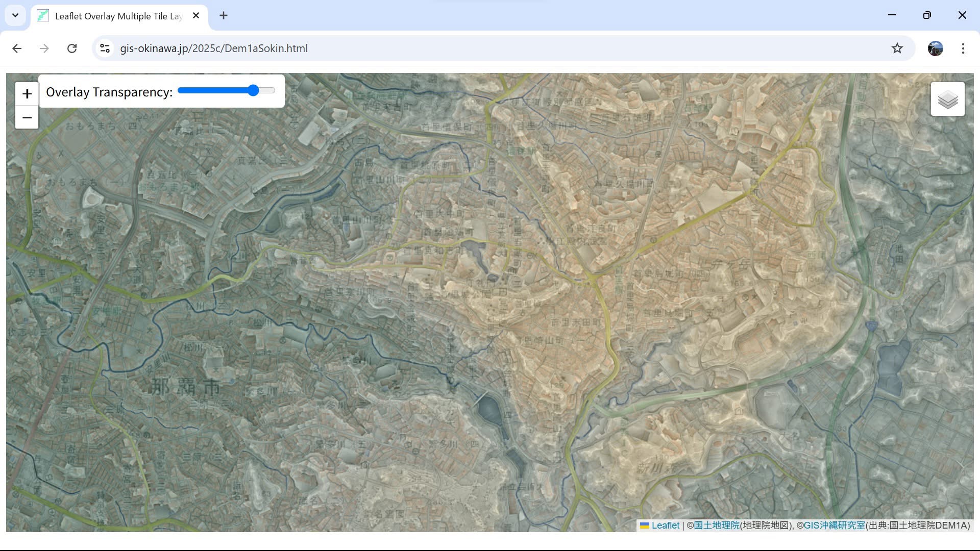Viewport: 980px width, 551px height.
Task: Adjust the Overlay Transparency slider
Action: (254, 90)
